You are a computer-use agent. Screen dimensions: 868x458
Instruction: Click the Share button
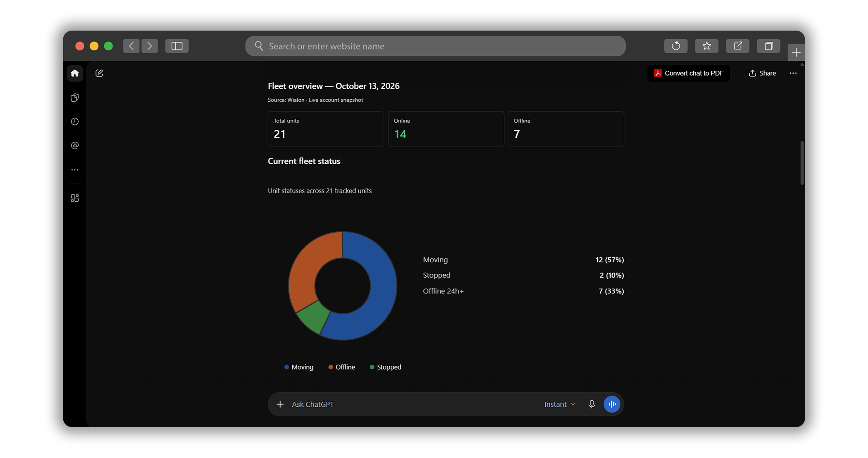coord(762,73)
